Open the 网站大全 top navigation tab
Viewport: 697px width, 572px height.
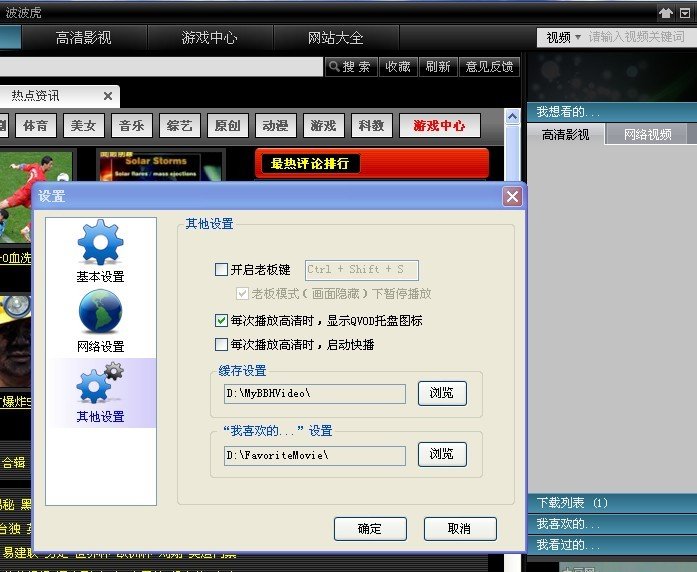pyautogui.click(x=336, y=38)
